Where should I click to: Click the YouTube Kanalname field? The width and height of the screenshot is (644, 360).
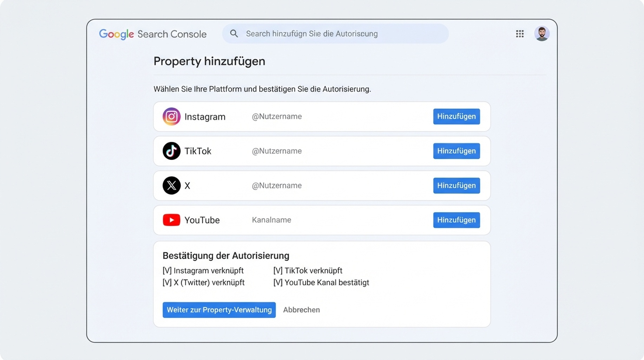pyautogui.click(x=271, y=220)
